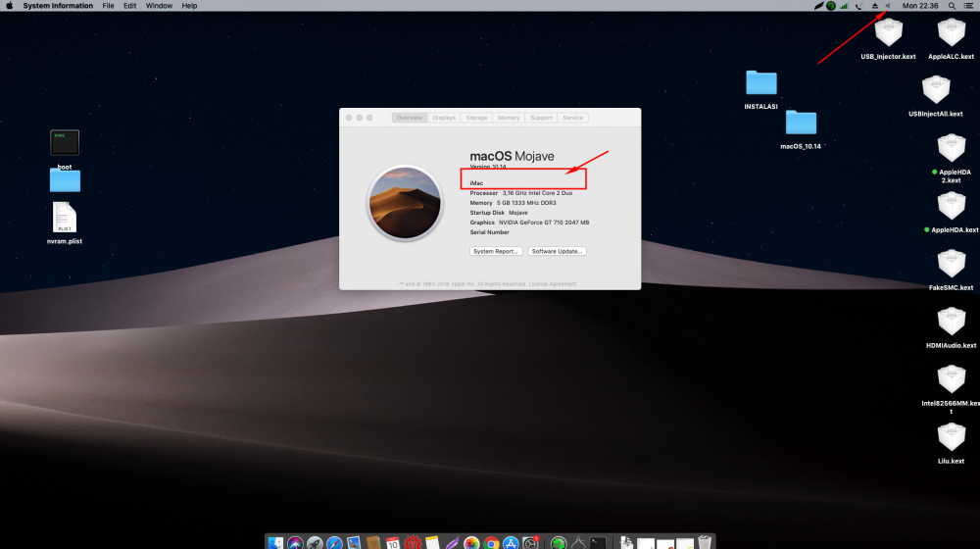Open the System Information app menu
The height and width of the screenshot is (549, 980).
(x=58, y=6)
